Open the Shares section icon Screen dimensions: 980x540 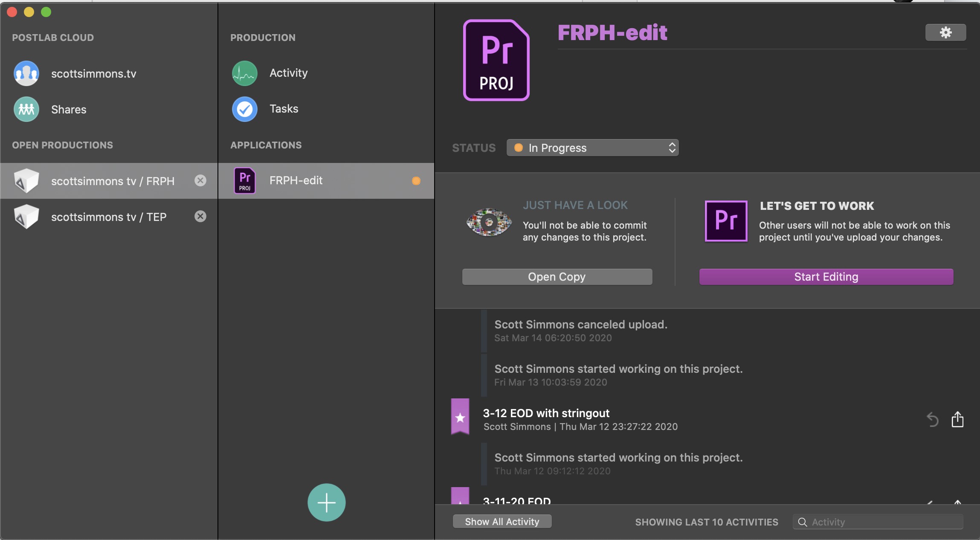coord(26,109)
